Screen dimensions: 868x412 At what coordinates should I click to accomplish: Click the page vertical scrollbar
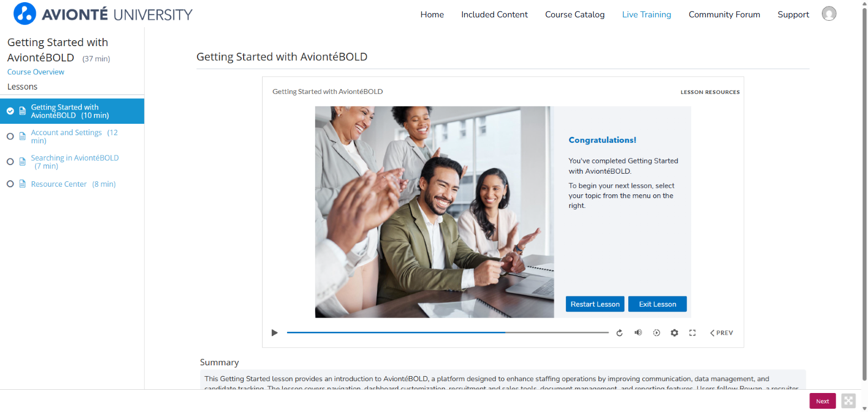point(864,194)
